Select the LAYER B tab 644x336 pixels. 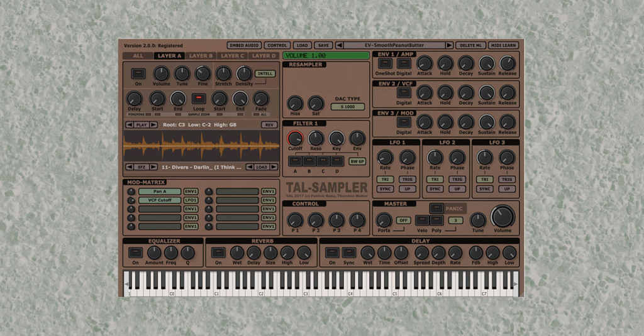pyautogui.click(x=201, y=56)
